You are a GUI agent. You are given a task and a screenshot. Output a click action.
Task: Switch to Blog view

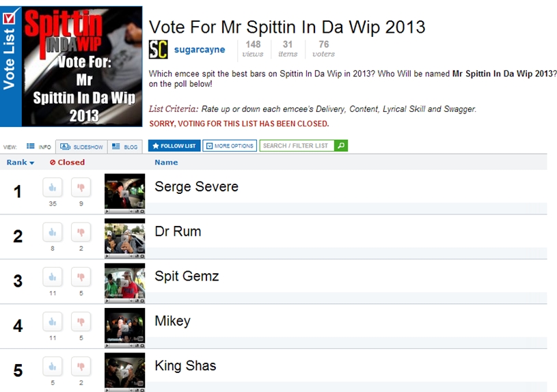coord(124,146)
